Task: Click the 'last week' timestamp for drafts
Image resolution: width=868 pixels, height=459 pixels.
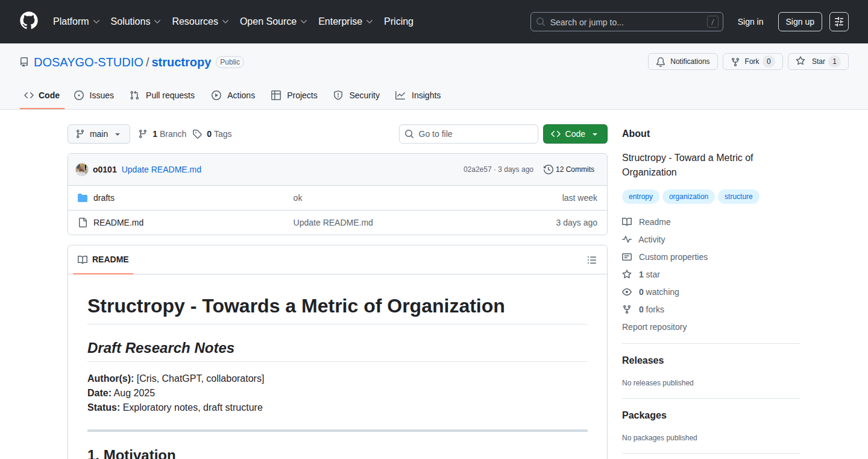Action: point(580,198)
